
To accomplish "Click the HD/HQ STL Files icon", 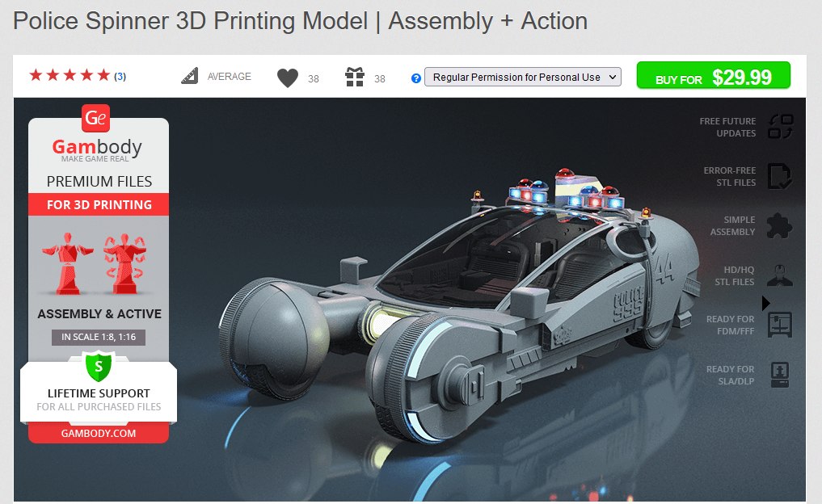I will (780, 275).
